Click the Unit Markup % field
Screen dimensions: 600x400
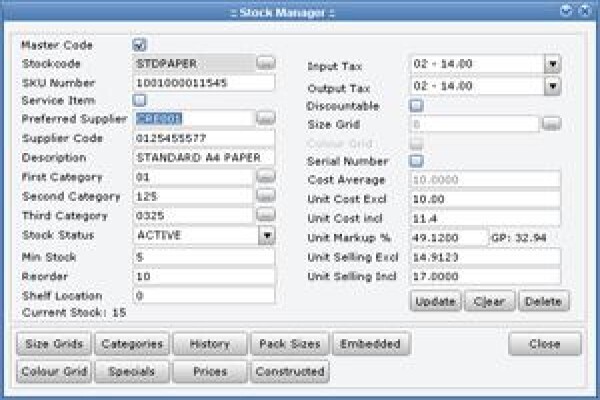(449, 238)
